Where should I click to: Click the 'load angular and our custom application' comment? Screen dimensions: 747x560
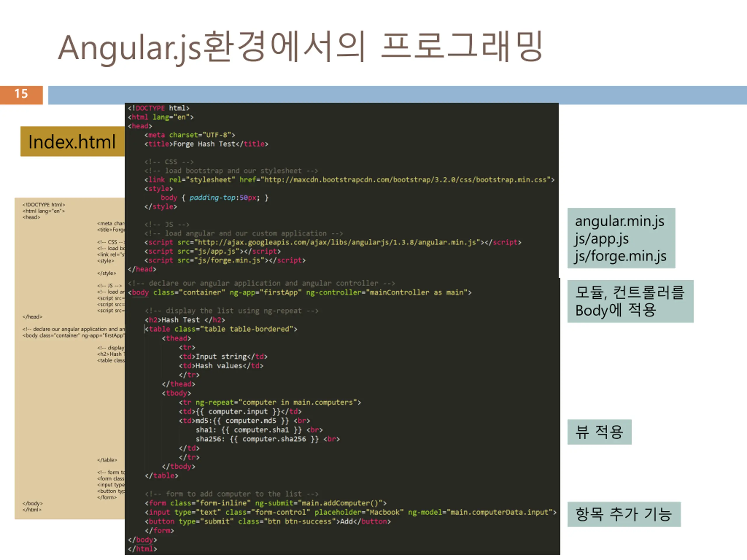coord(244,234)
